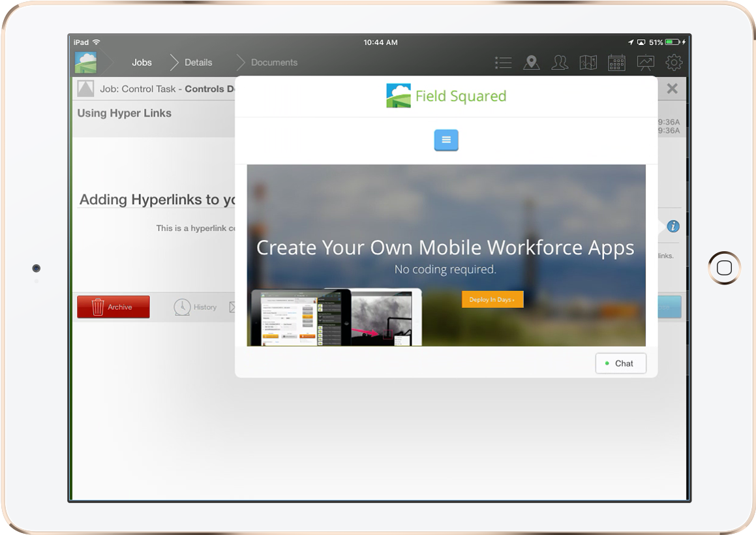Open the calendar icon
This screenshot has width=756, height=535.
616,63
